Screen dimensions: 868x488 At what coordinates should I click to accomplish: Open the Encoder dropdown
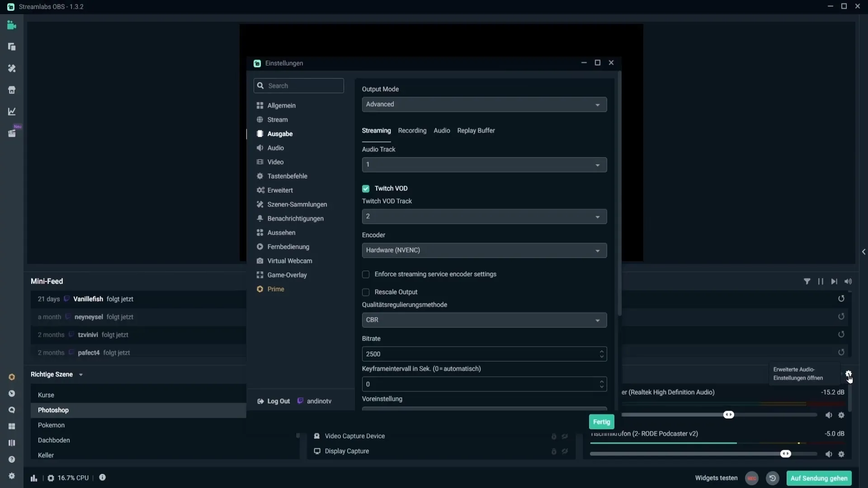484,250
